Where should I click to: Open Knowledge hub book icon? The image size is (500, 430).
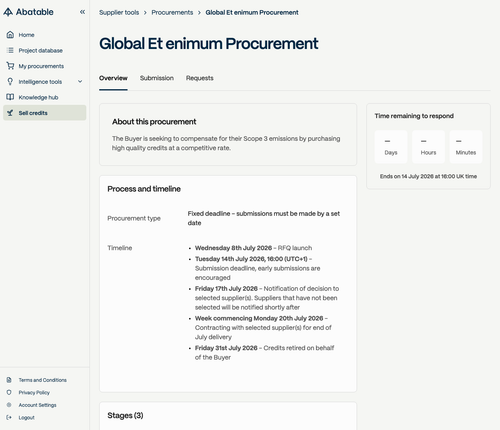10,97
